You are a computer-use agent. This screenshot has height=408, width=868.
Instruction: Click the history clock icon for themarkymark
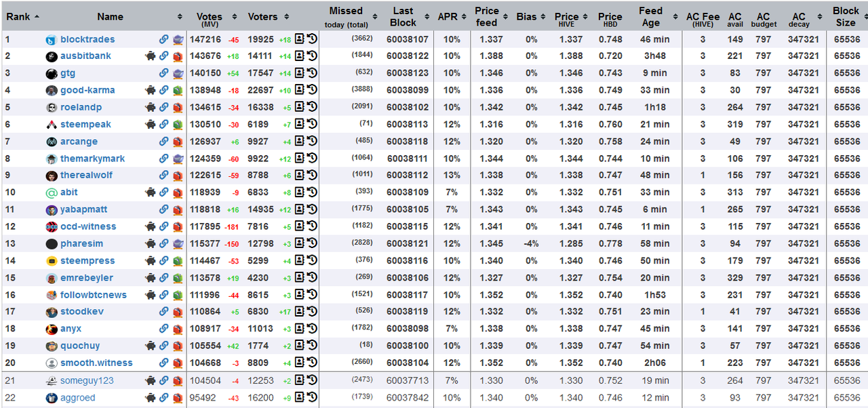tap(312, 158)
